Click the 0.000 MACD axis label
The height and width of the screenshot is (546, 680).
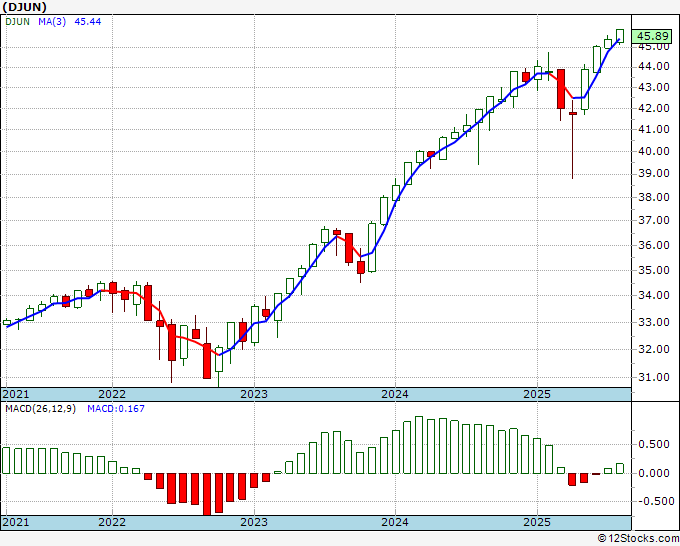[x=654, y=473]
